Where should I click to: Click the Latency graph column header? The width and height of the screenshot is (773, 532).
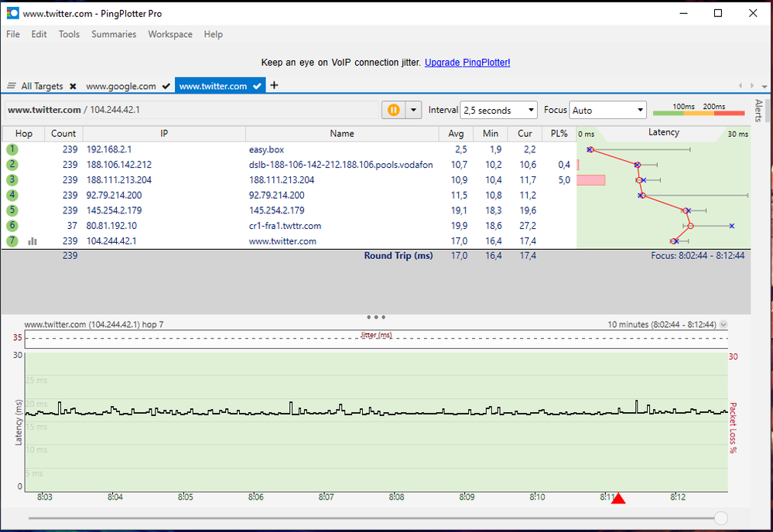point(664,132)
